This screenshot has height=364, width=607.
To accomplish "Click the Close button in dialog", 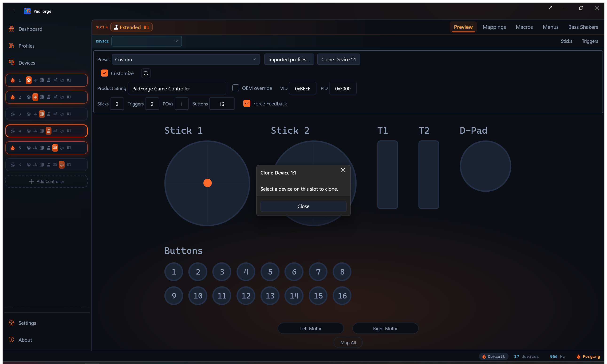I will [303, 206].
